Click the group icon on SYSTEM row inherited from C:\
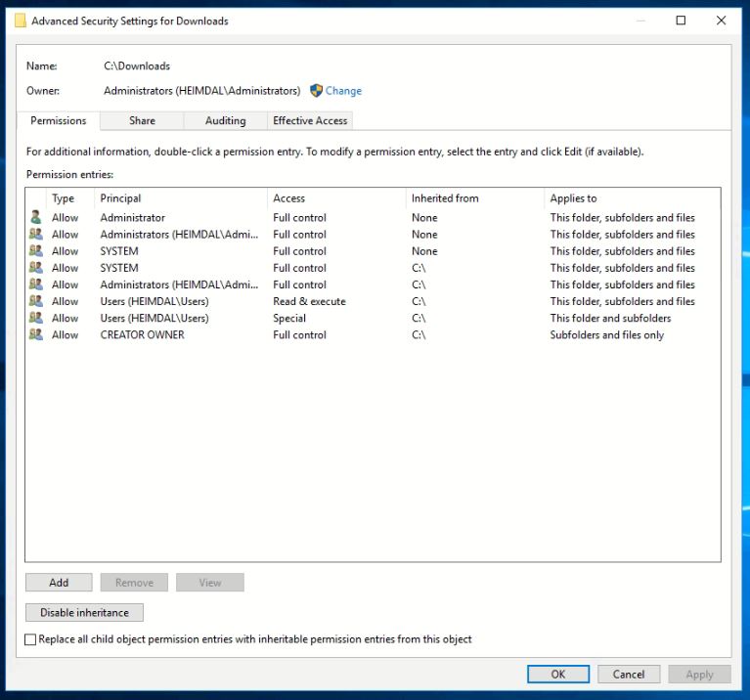This screenshot has width=750, height=700. (36, 267)
